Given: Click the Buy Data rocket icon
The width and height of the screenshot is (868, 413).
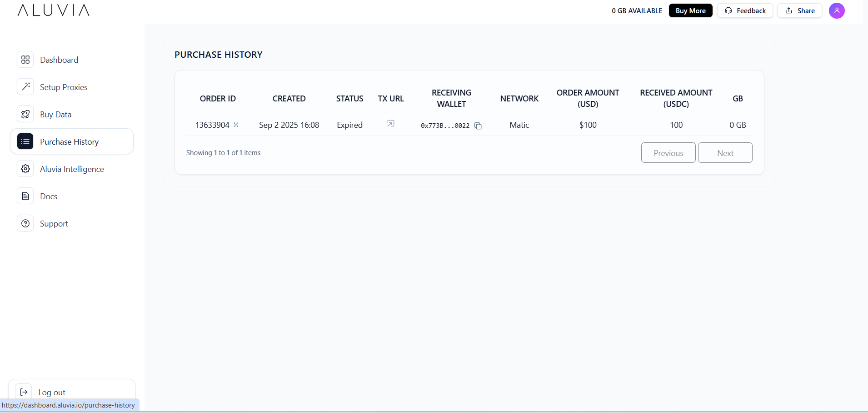Looking at the screenshot, I should pos(25,114).
